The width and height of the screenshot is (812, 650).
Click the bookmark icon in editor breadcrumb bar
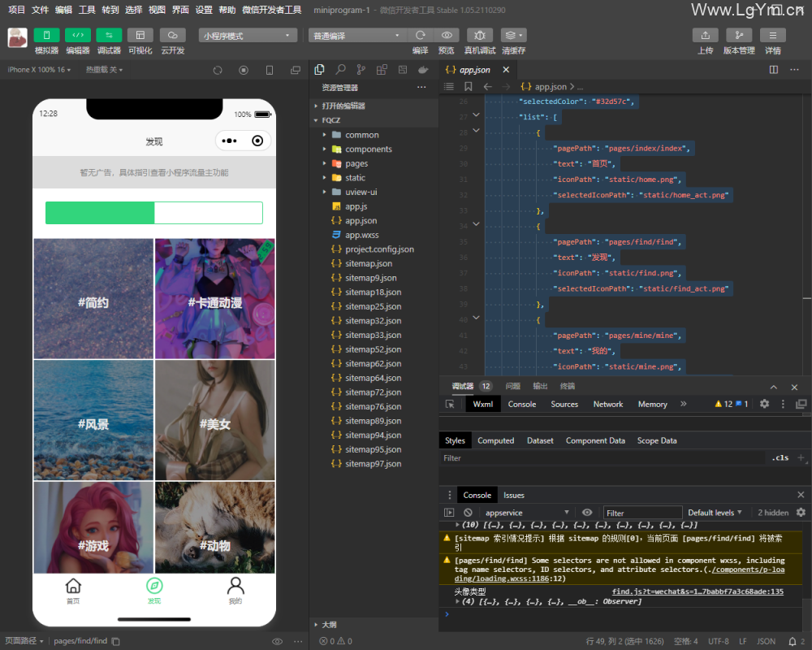click(469, 87)
